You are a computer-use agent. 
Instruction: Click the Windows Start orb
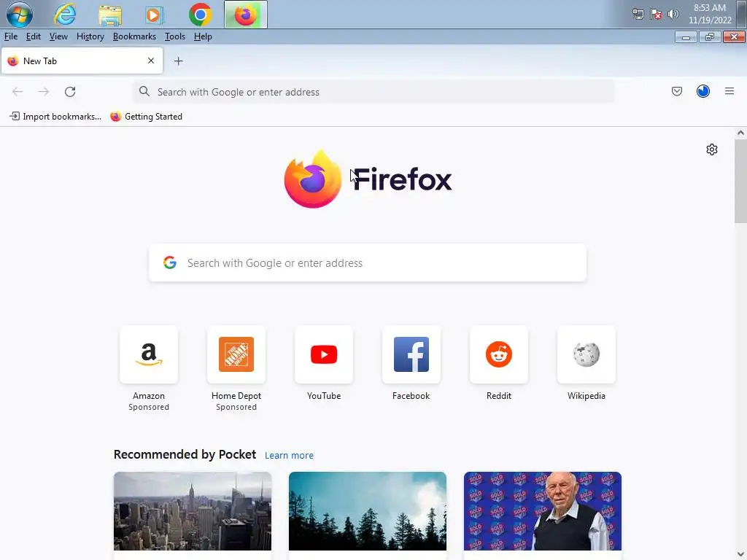[20, 15]
